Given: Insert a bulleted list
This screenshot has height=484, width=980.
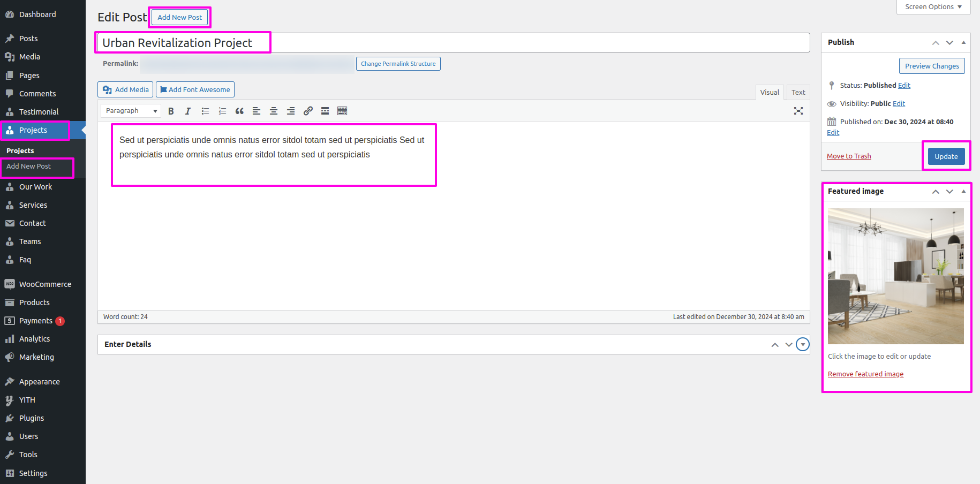Looking at the screenshot, I should coord(205,111).
